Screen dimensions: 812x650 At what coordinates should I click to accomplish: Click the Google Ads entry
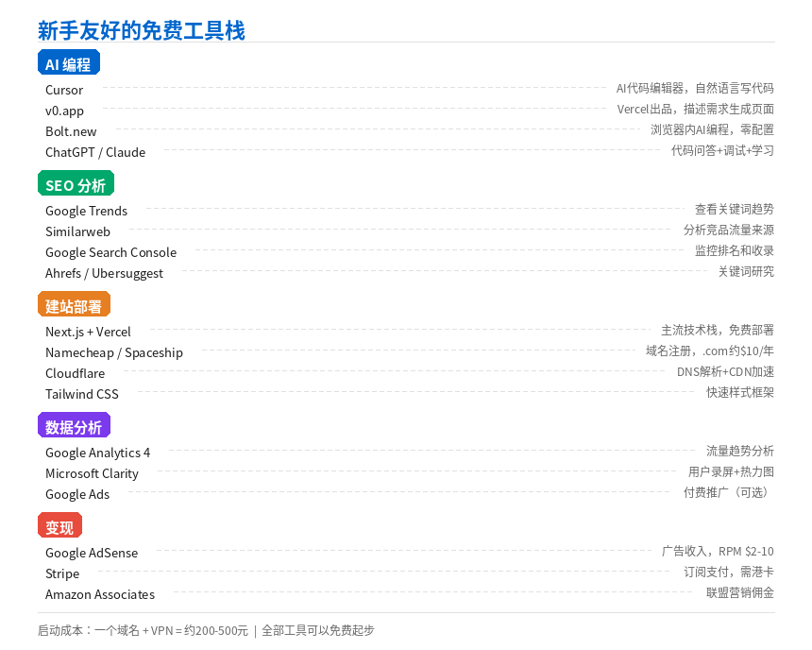pyautogui.click(x=77, y=494)
